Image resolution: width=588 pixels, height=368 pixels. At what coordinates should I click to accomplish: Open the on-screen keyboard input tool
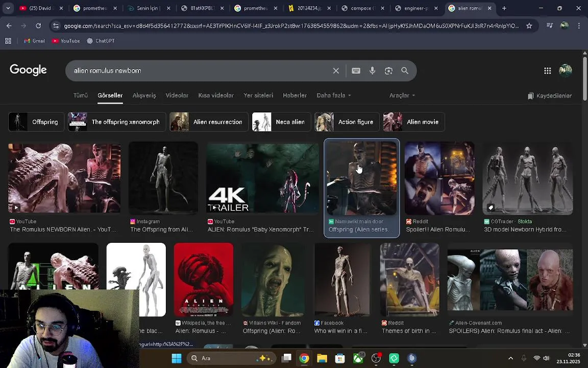click(x=356, y=71)
